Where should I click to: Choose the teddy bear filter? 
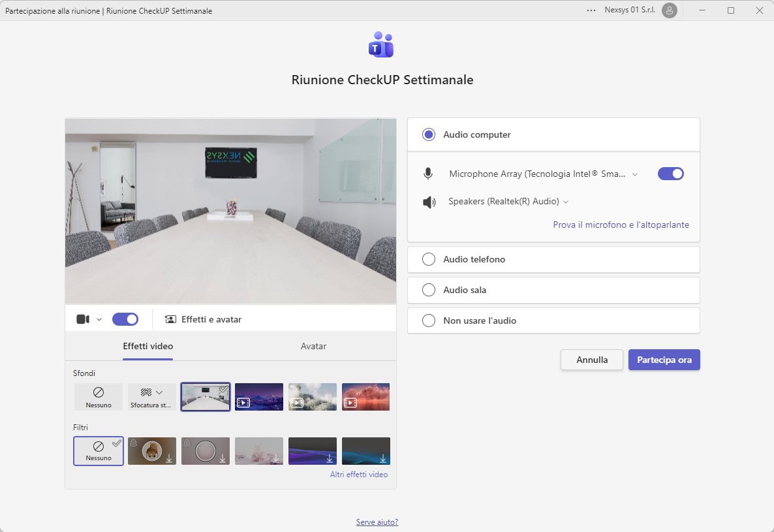click(x=152, y=451)
